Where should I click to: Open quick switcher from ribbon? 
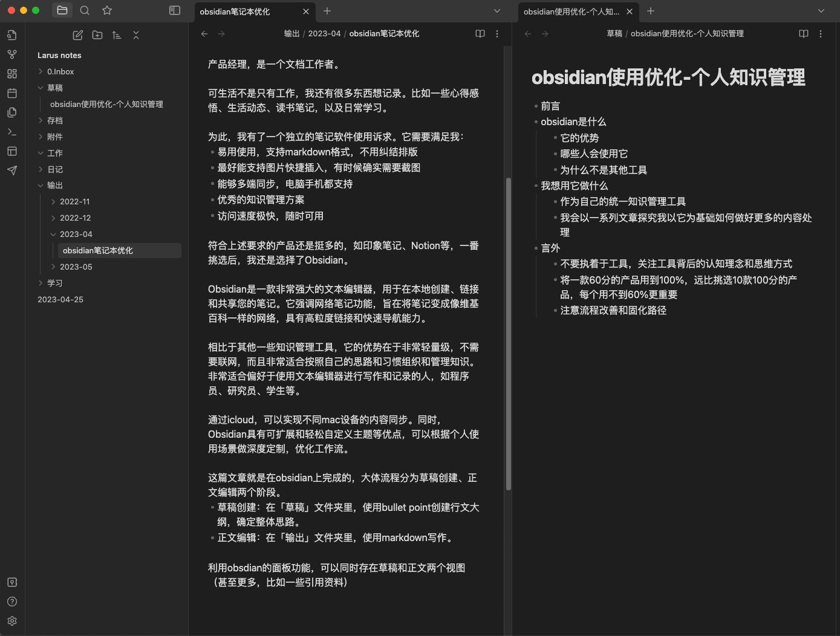pos(12,35)
